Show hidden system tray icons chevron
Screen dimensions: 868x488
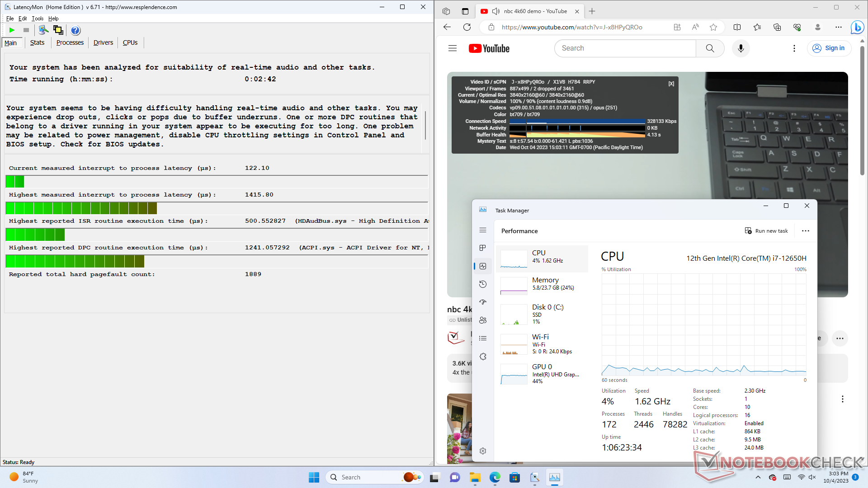tap(758, 477)
